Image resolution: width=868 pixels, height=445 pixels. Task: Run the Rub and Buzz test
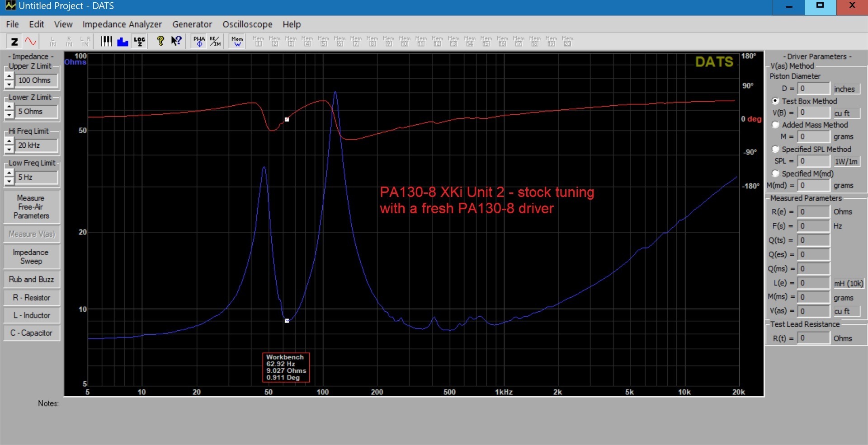pos(31,279)
